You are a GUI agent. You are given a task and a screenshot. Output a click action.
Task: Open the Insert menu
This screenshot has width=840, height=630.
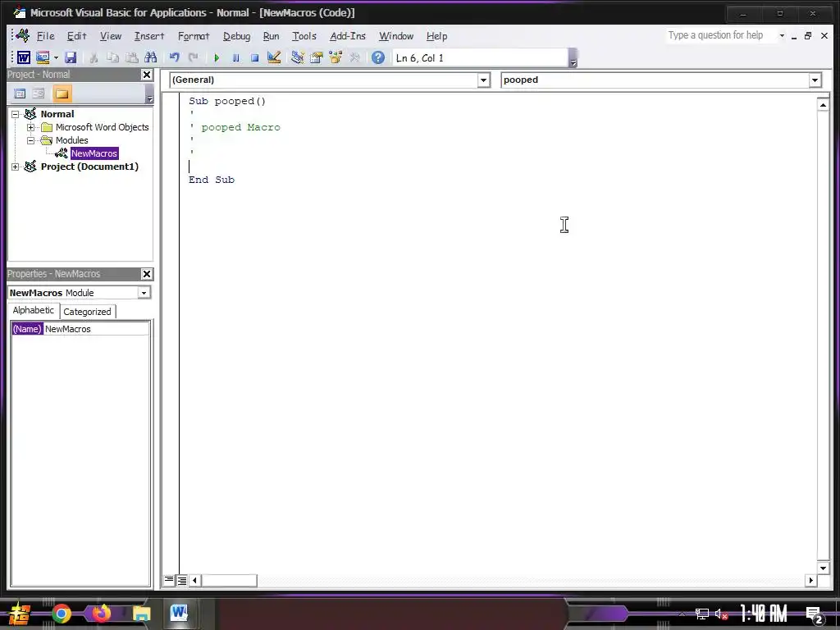pos(149,36)
